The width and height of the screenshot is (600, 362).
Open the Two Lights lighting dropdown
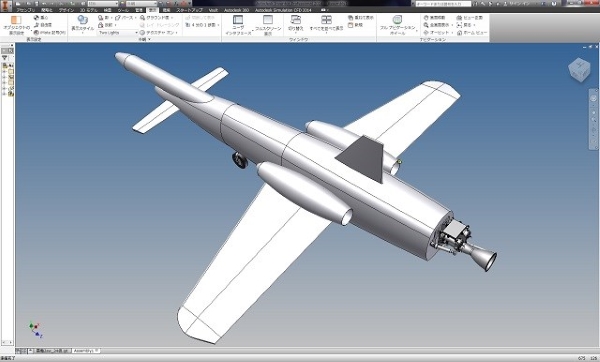point(117,33)
